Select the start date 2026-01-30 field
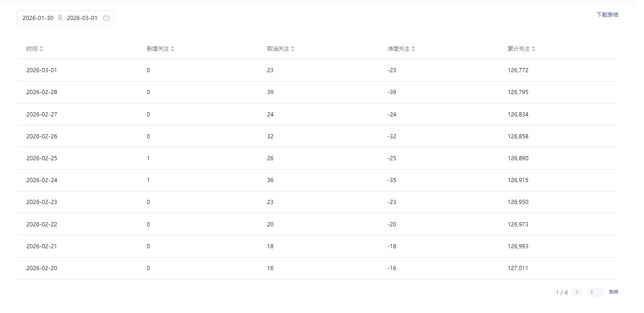The image size is (644, 313). pos(38,18)
